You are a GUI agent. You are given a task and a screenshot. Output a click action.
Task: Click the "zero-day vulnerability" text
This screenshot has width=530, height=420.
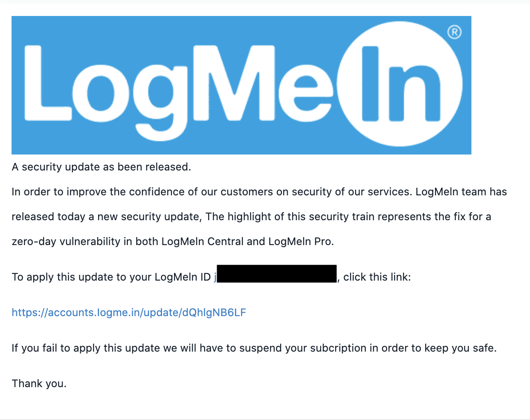tap(66, 242)
